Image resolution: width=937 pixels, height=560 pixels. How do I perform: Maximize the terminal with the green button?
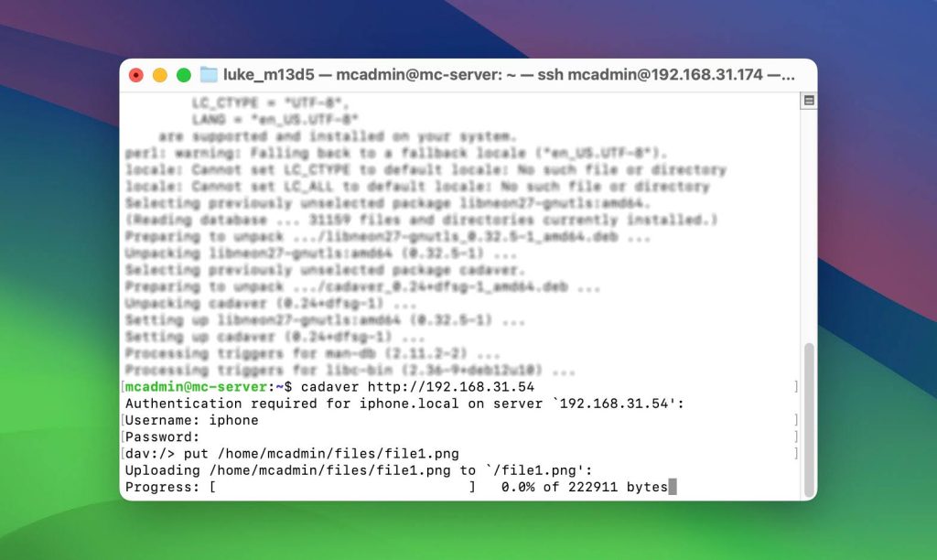point(184,75)
